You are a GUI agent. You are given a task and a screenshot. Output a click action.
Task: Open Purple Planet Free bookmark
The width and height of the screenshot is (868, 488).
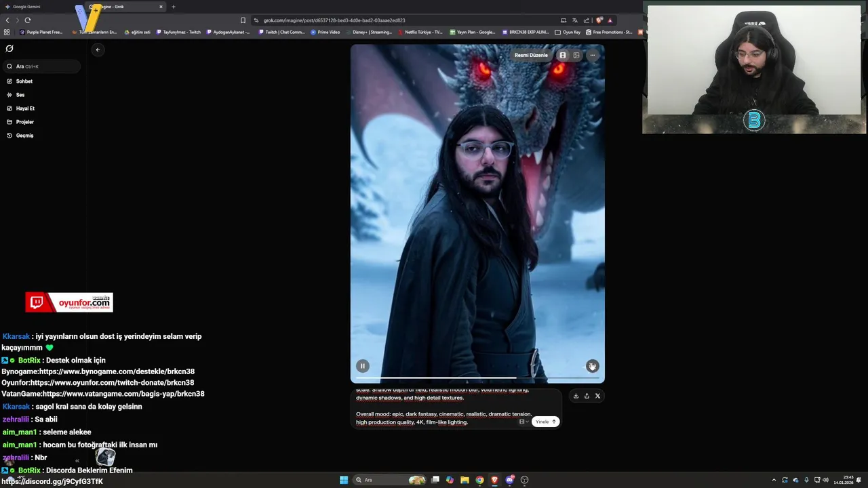pos(41,32)
